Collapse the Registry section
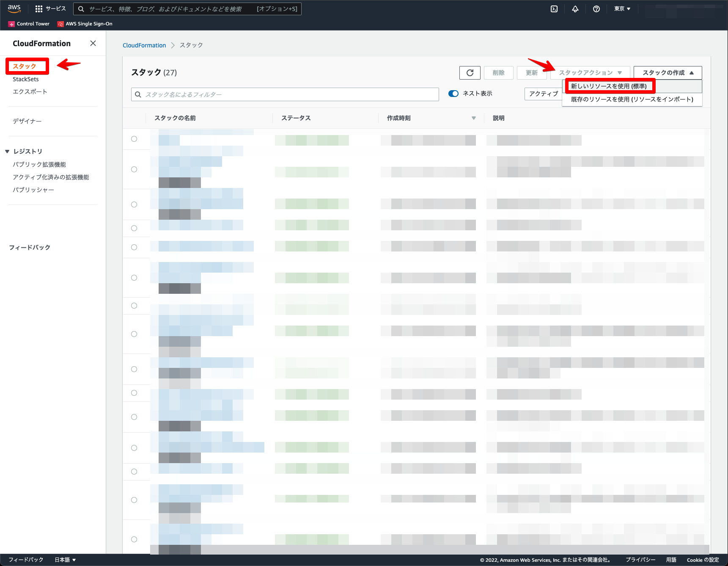Viewport: 728px width, 566px height. pos(7,152)
